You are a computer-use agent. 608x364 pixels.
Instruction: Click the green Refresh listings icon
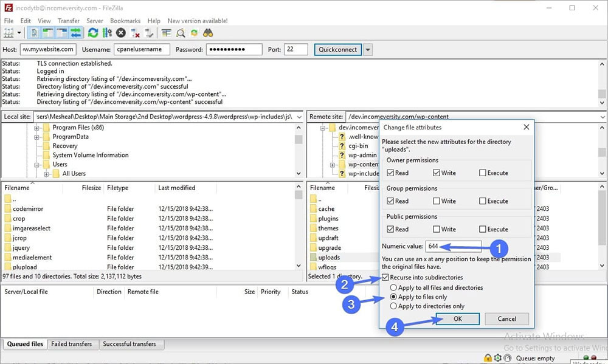click(x=92, y=33)
